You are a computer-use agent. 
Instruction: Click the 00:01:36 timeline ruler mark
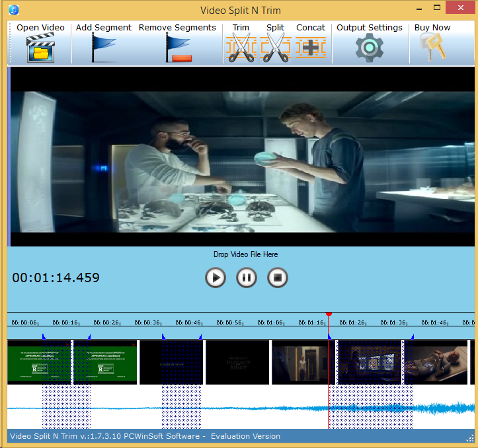[x=393, y=322]
